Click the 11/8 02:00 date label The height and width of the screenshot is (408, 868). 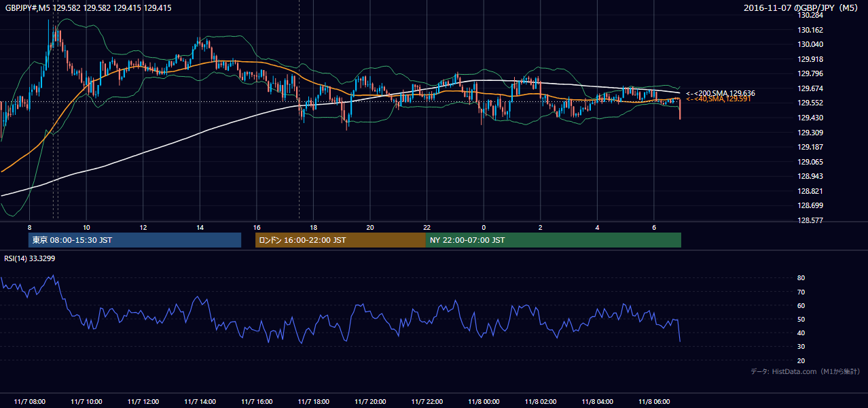pyautogui.click(x=540, y=402)
